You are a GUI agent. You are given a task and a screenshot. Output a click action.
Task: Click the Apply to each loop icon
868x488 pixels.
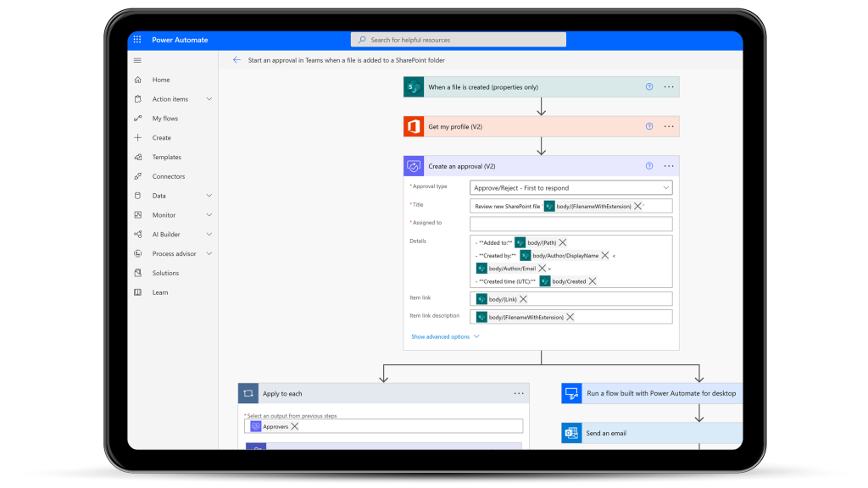248,393
